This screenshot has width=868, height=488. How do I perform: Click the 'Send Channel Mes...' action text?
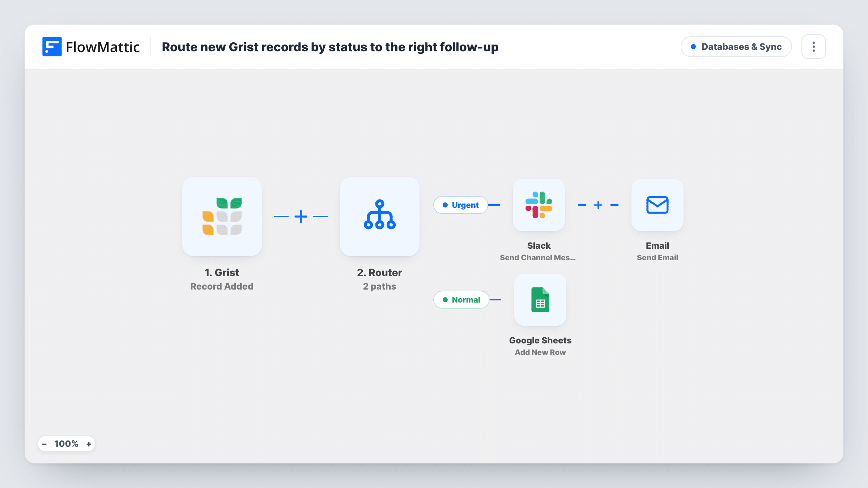tap(537, 257)
